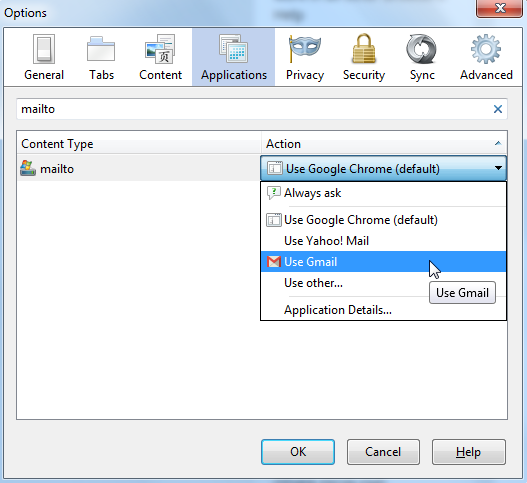Choose Always ask from the action menu

pos(383,193)
